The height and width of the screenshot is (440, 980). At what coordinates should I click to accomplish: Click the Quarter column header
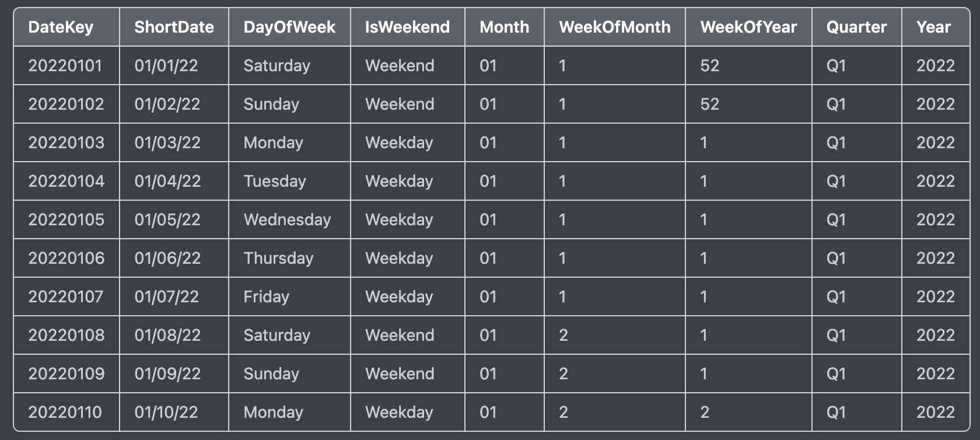click(x=856, y=27)
